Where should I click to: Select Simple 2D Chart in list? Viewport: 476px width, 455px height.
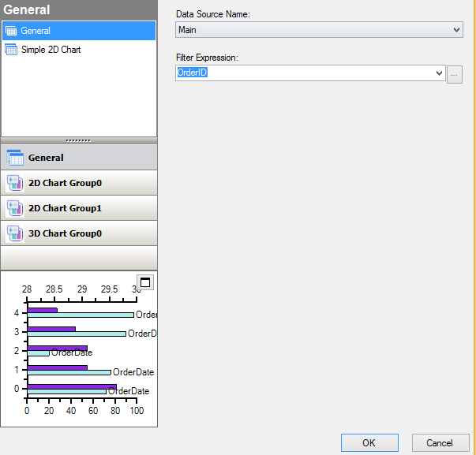coord(51,50)
